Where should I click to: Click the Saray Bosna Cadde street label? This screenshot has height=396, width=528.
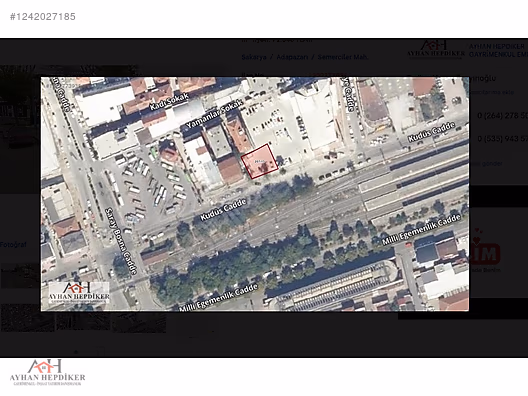[121, 241]
